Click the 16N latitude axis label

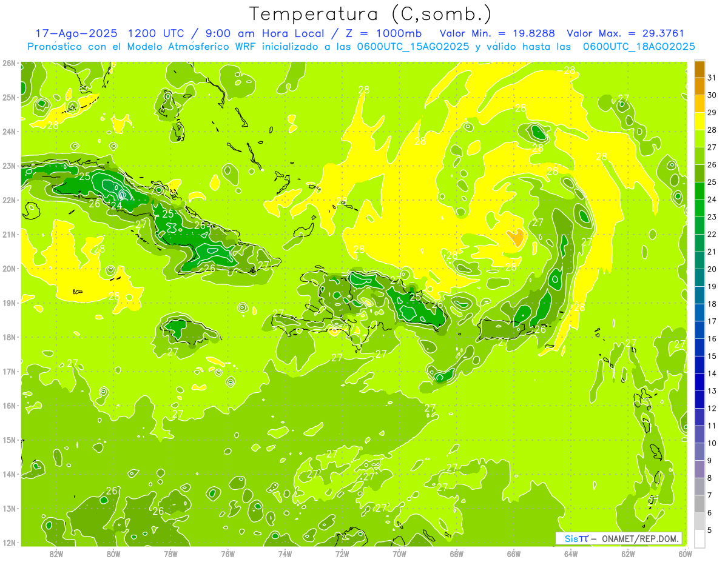pos(9,406)
